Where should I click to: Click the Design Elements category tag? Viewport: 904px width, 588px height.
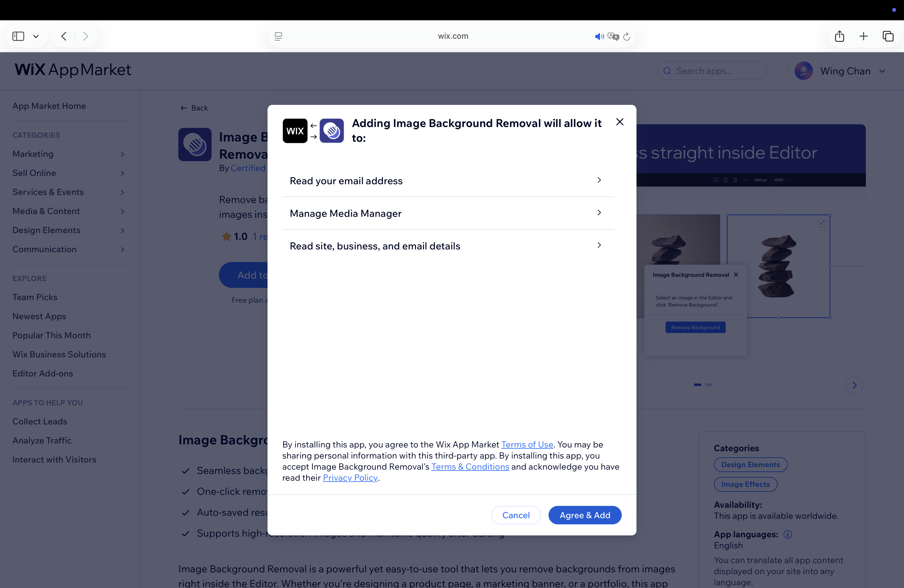pos(750,465)
